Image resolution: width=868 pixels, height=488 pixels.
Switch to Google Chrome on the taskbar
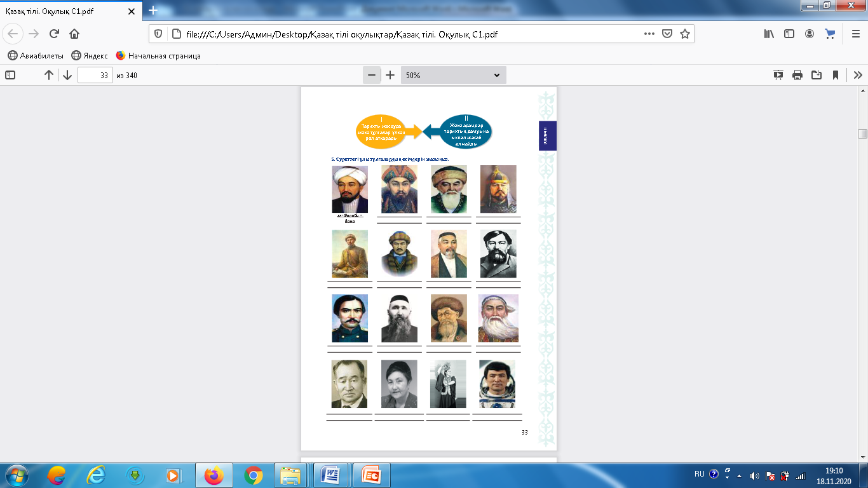pyautogui.click(x=254, y=475)
